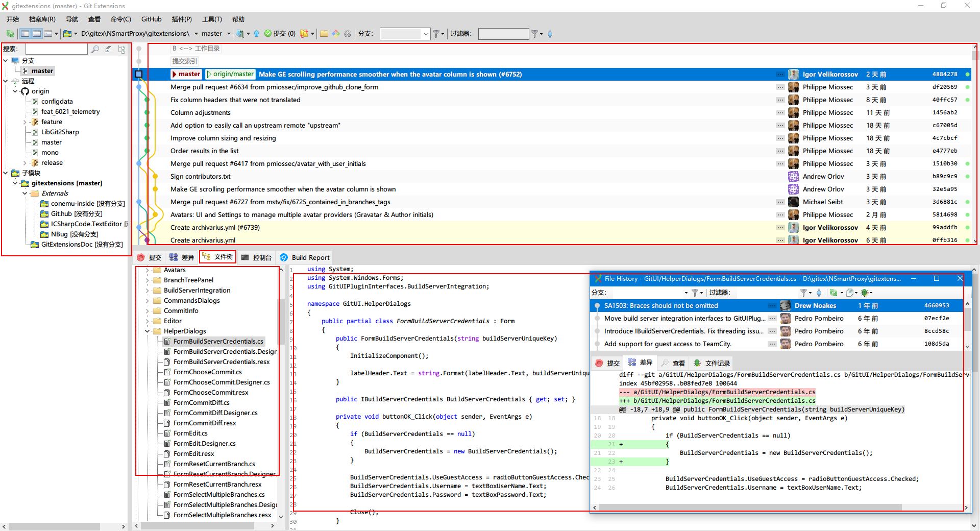The width and height of the screenshot is (980, 531).
Task: Toggle the left branch panel layout button
Action: tap(25, 34)
